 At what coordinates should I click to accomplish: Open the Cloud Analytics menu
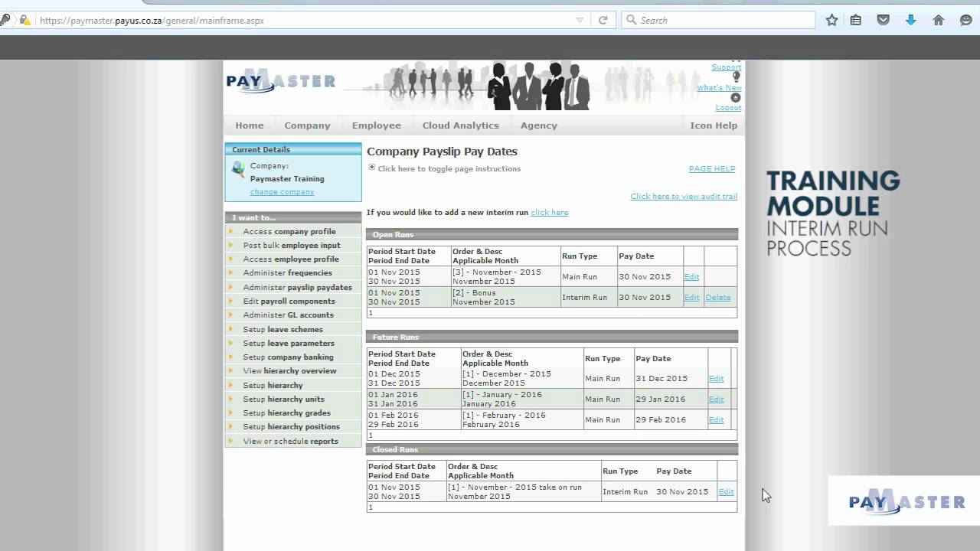(x=460, y=126)
